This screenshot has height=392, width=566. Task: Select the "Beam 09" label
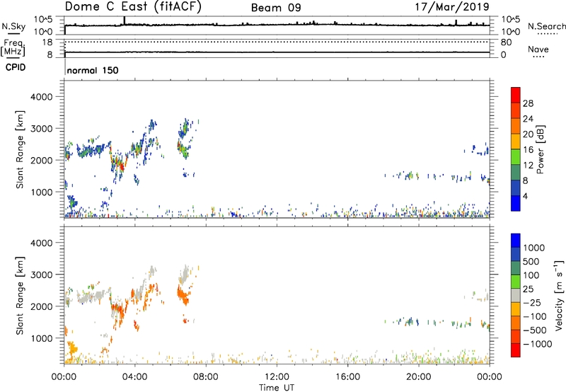276,8
